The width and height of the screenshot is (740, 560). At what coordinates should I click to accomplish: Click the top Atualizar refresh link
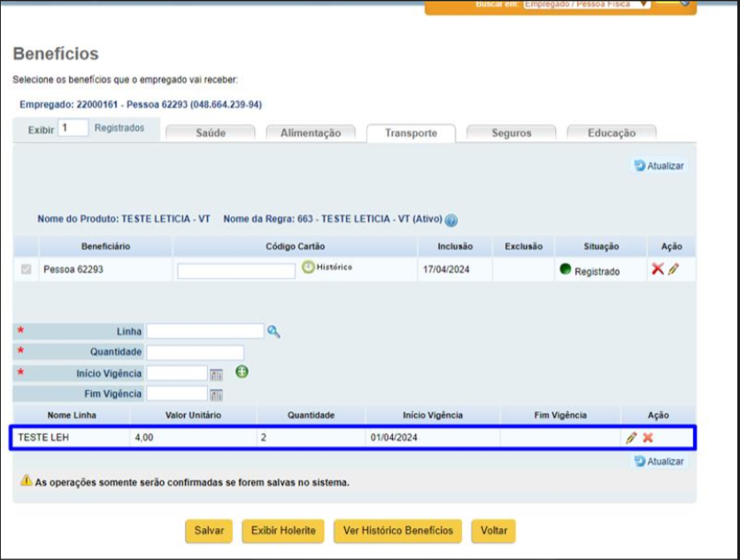point(659,166)
